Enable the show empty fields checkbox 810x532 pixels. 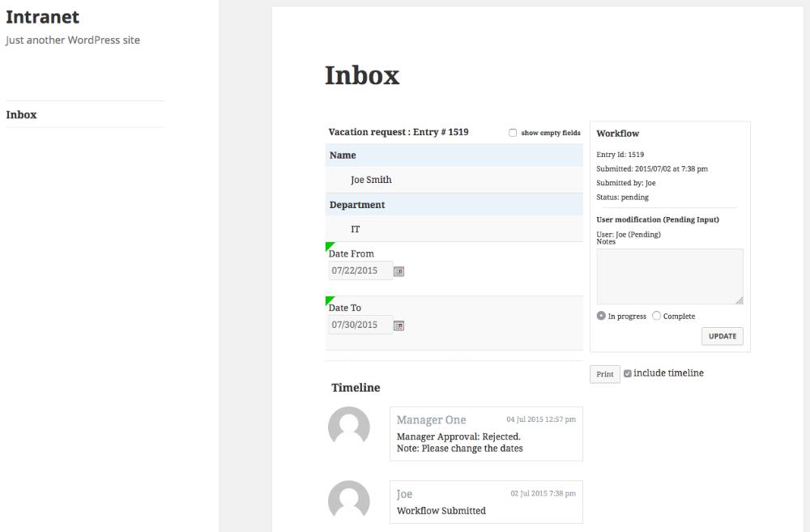[x=513, y=133]
